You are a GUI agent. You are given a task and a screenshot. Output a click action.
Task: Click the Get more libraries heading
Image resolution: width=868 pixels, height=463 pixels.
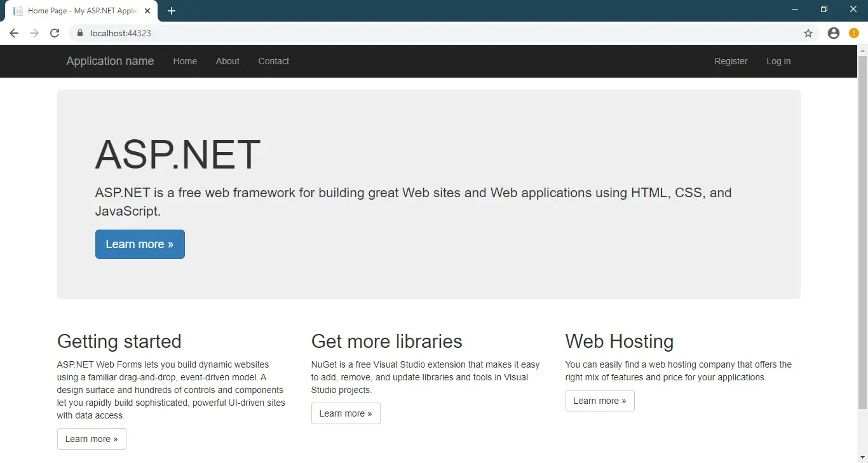[x=387, y=342]
